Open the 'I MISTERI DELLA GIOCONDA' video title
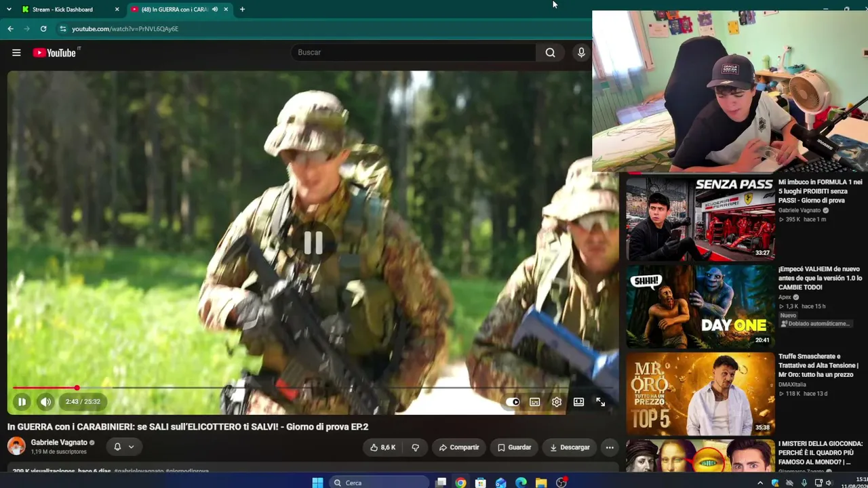Image resolution: width=868 pixels, height=488 pixels. 821,452
